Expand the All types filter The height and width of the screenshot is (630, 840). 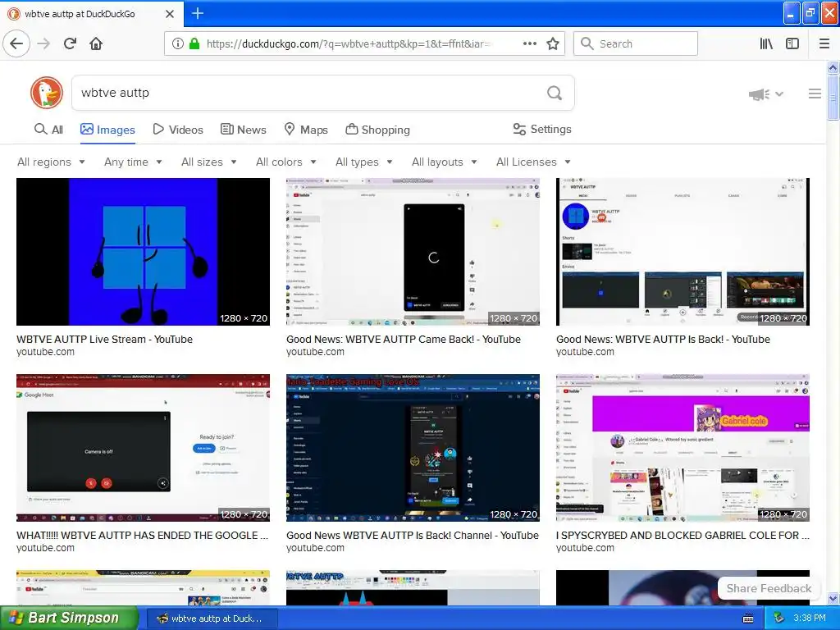[x=363, y=162]
